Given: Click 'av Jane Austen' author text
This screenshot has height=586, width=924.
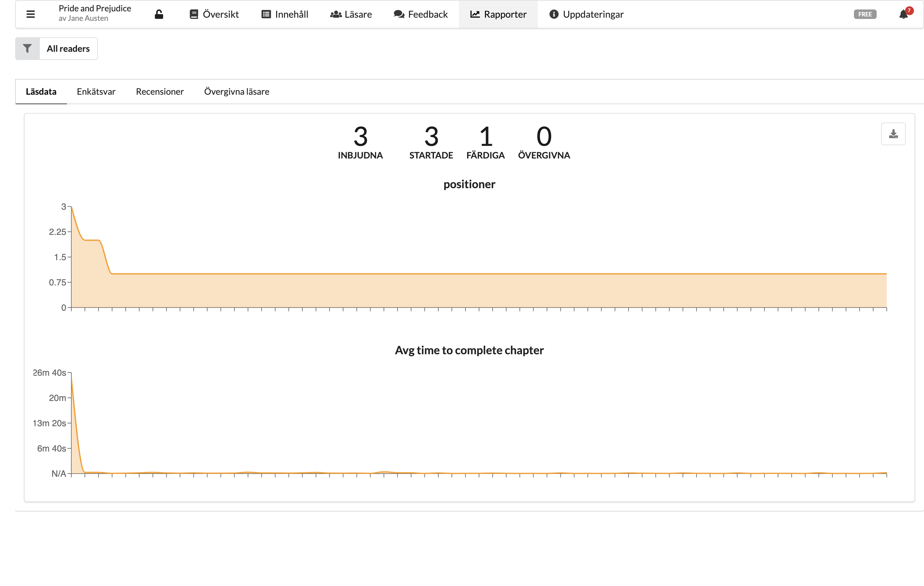Looking at the screenshot, I should (83, 18).
